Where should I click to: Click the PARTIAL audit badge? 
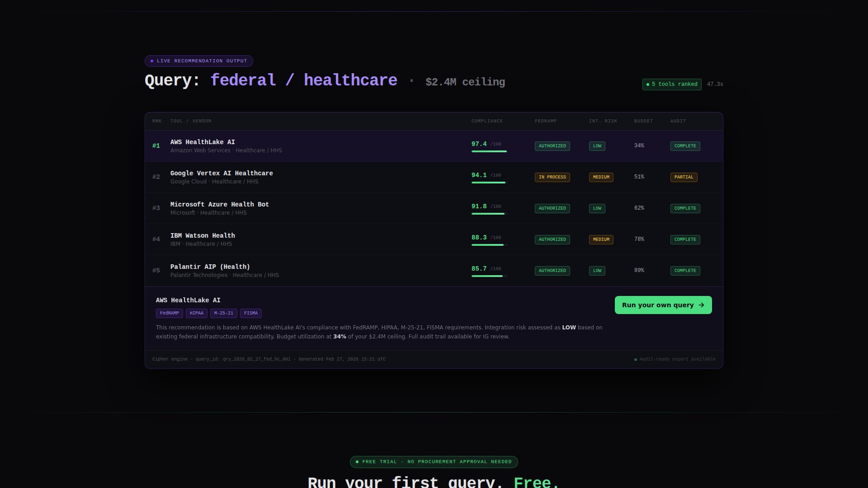point(684,177)
